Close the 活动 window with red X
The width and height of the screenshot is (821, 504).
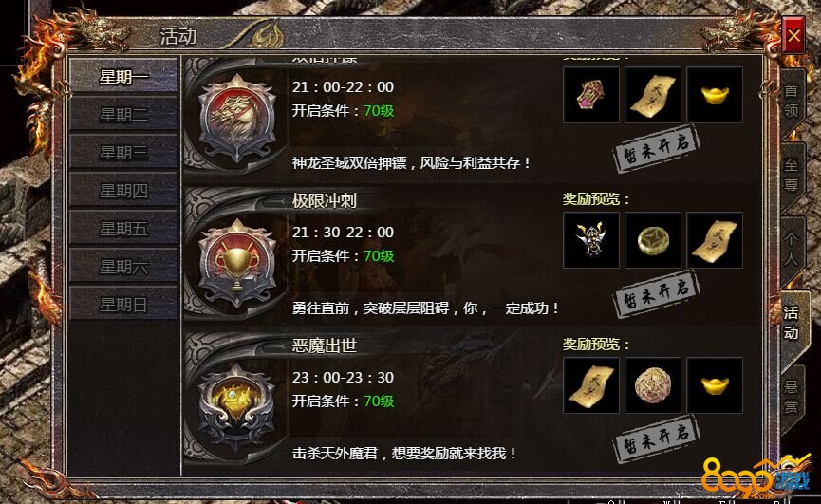pos(793,35)
